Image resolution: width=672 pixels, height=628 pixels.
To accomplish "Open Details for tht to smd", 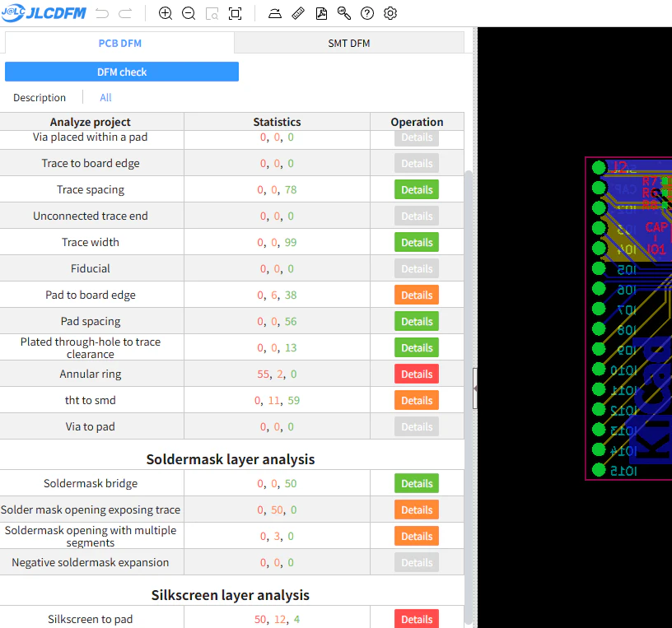I will coord(417,400).
